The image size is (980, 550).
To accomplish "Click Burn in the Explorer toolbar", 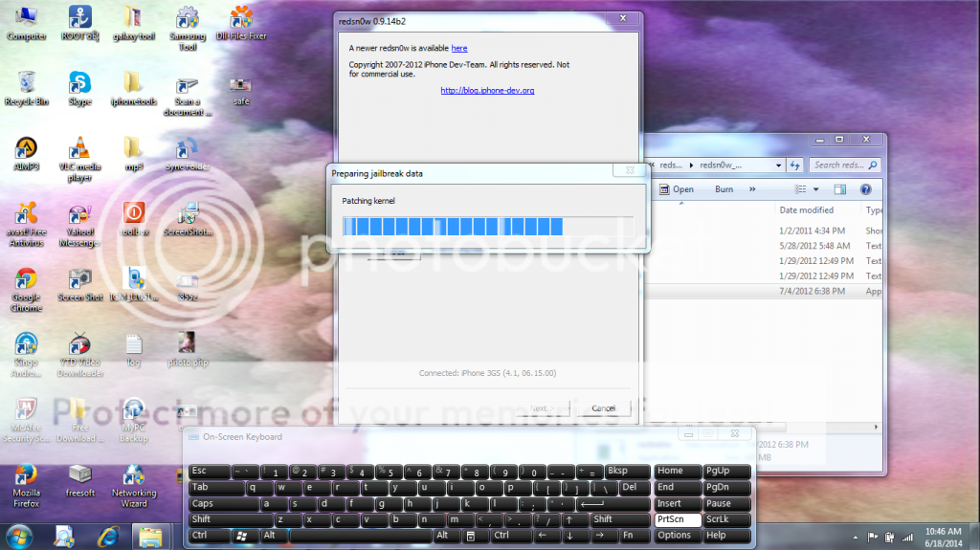I will [x=724, y=189].
